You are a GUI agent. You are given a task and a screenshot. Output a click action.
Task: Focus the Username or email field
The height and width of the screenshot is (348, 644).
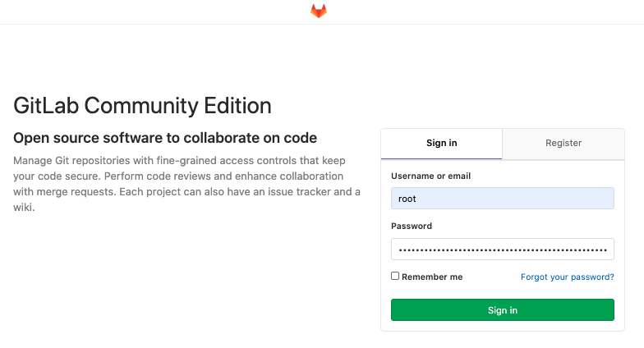pyautogui.click(x=503, y=199)
